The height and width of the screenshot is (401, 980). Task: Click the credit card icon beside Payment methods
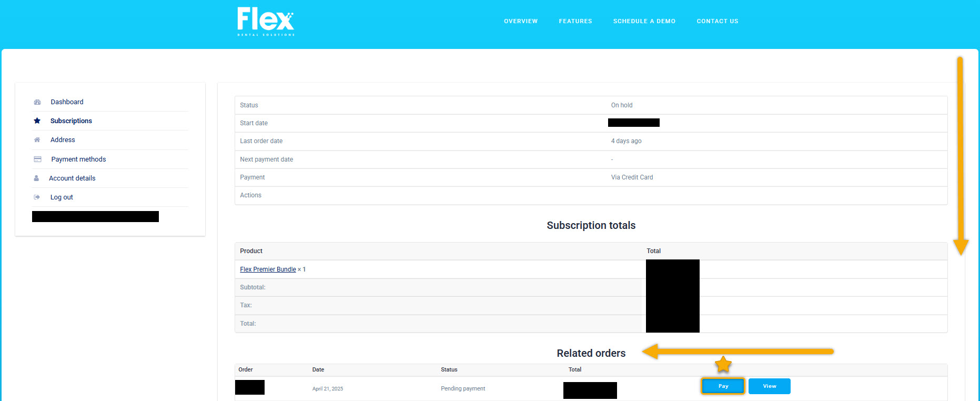click(x=37, y=159)
